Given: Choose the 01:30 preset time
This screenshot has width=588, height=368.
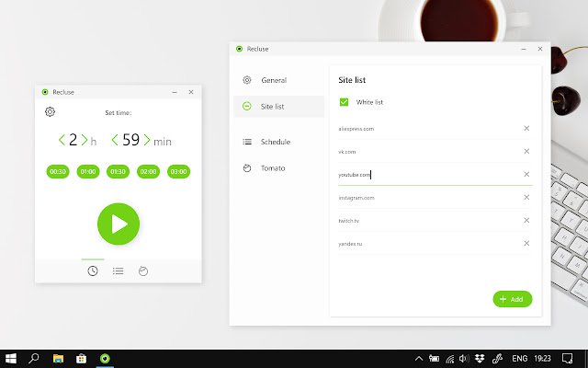Looking at the screenshot, I should [x=119, y=172].
